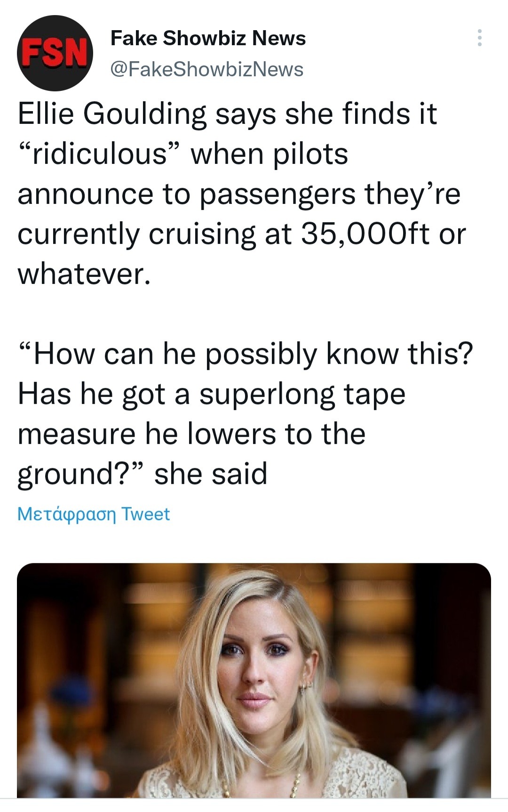Click the word "Tweet" in the translate link
Viewport: 508px width, 812px height.
(x=145, y=514)
